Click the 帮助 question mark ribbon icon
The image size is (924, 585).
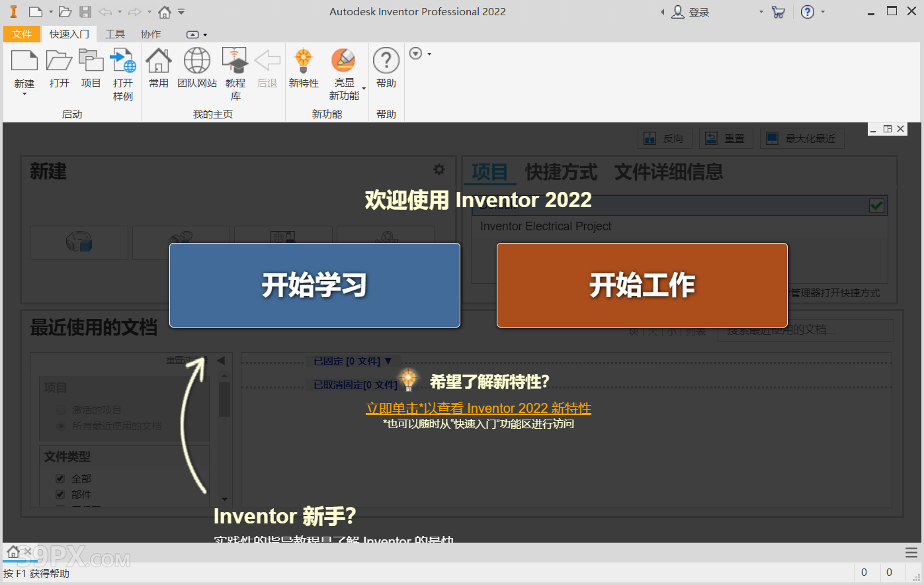tap(386, 60)
